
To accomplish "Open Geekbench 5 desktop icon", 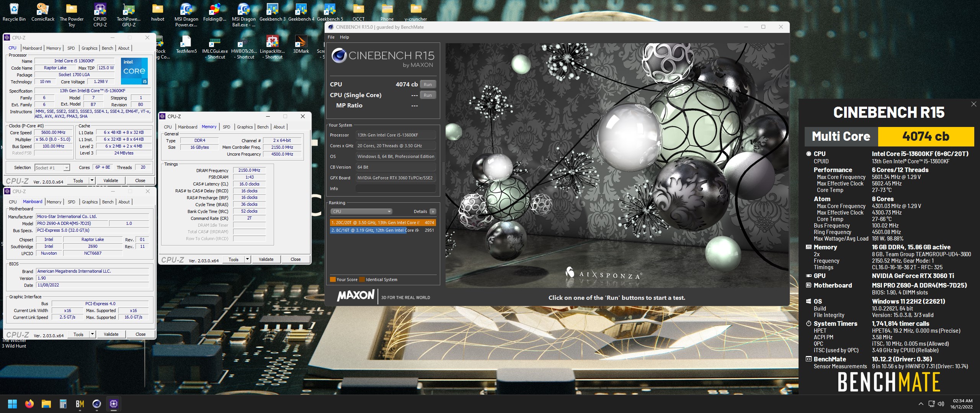I will (330, 12).
